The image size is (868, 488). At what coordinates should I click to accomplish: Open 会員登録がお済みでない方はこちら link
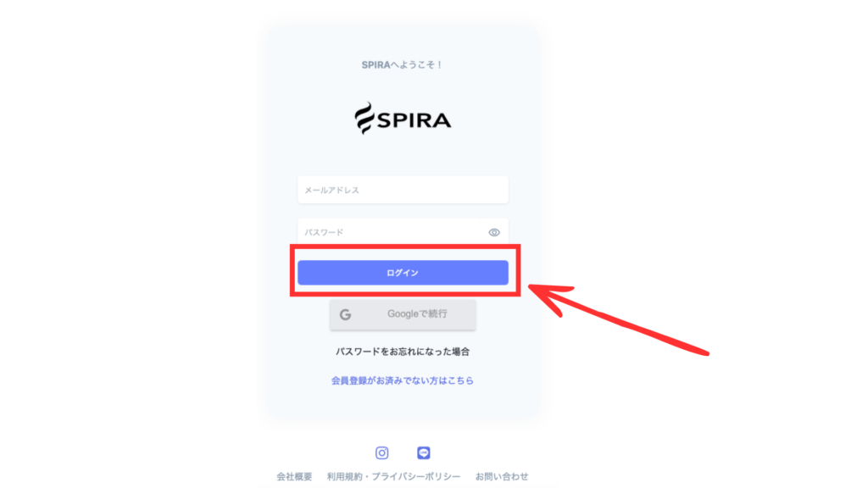point(403,380)
